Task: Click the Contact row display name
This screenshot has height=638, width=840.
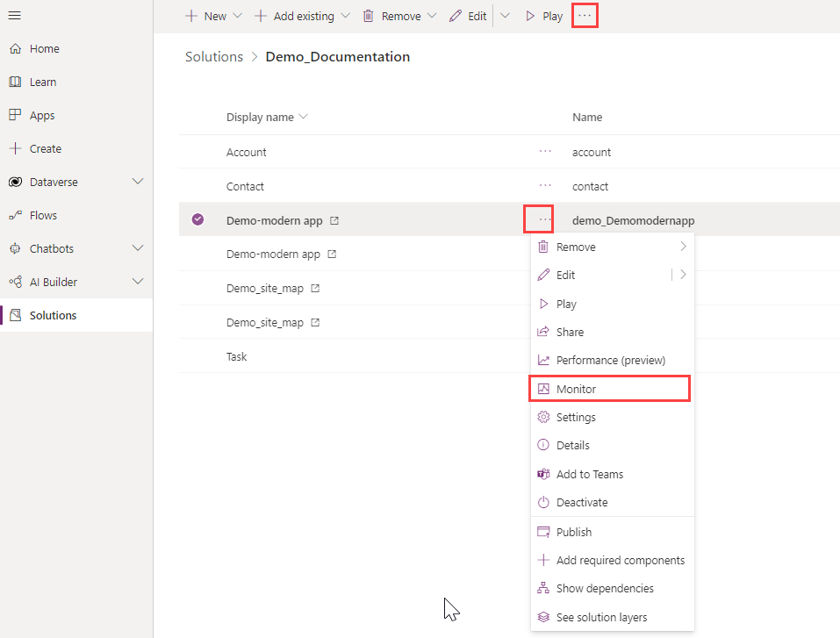Action: point(245,186)
